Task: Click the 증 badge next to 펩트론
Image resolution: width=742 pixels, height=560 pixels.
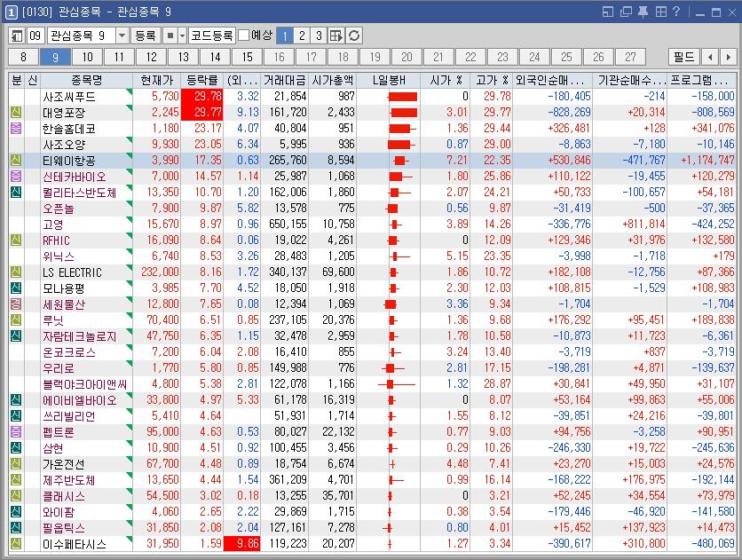Action: click(16, 432)
